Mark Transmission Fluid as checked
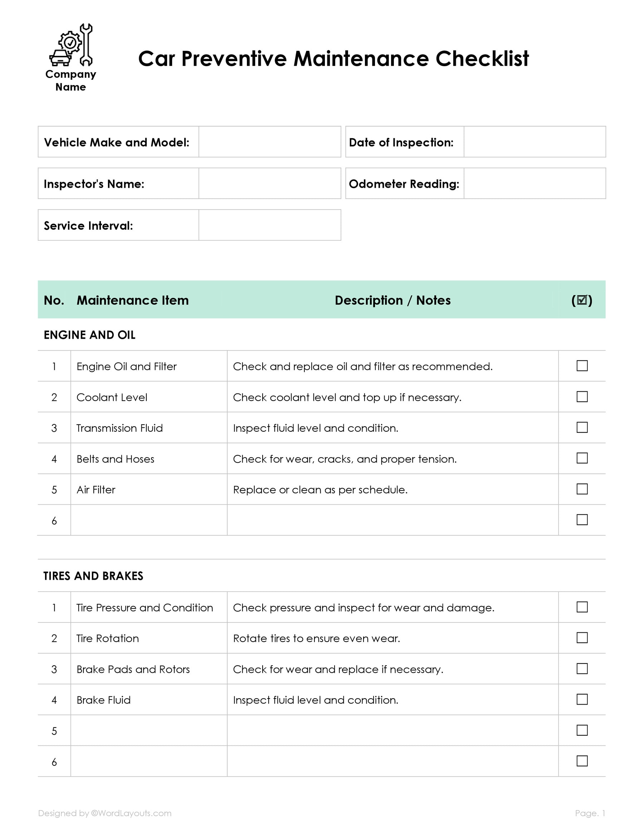This screenshot has width=644, height=833. tap(582, 427)
